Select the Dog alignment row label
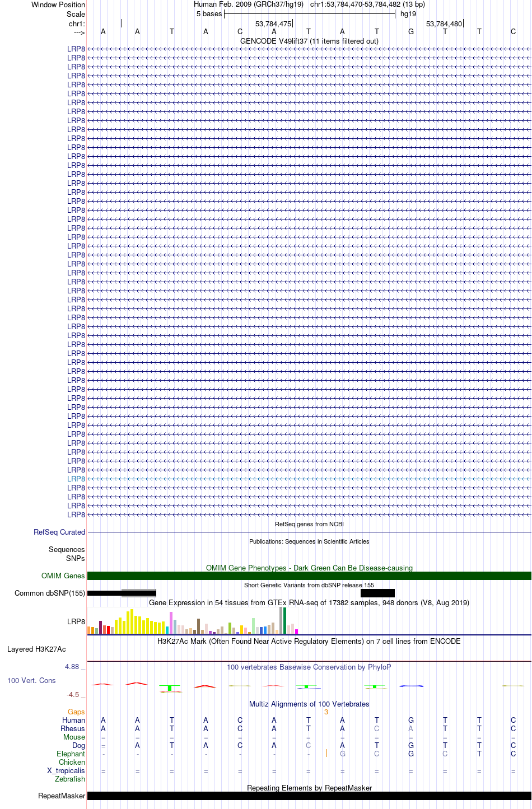The height and width of the screenshot is (809, 532). tap(79, 745)
